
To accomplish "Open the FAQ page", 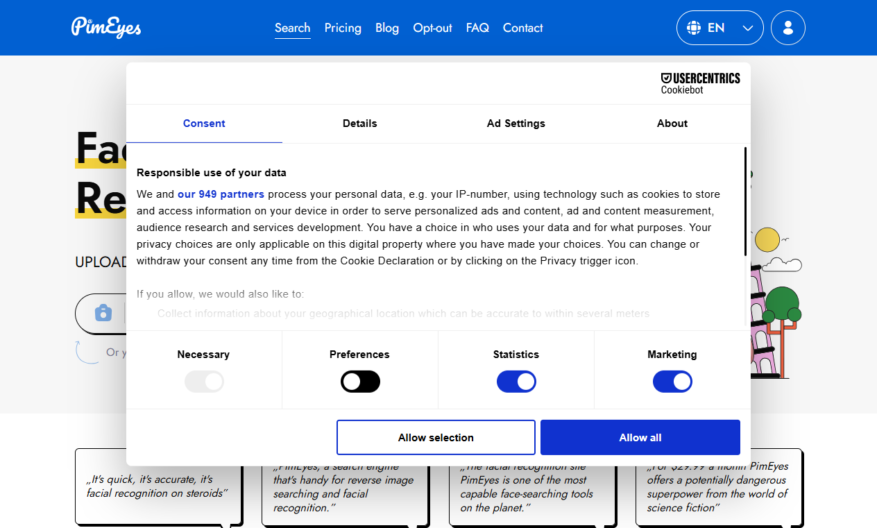I will click(x=477, y=28).
